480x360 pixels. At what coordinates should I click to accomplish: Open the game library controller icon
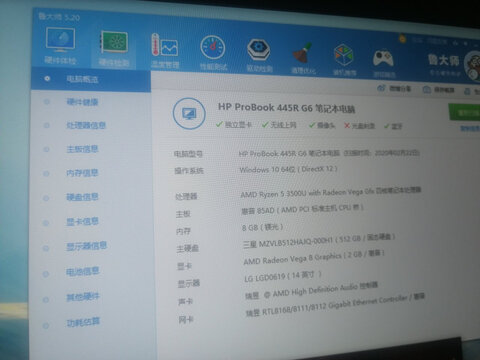pos(383,58)
